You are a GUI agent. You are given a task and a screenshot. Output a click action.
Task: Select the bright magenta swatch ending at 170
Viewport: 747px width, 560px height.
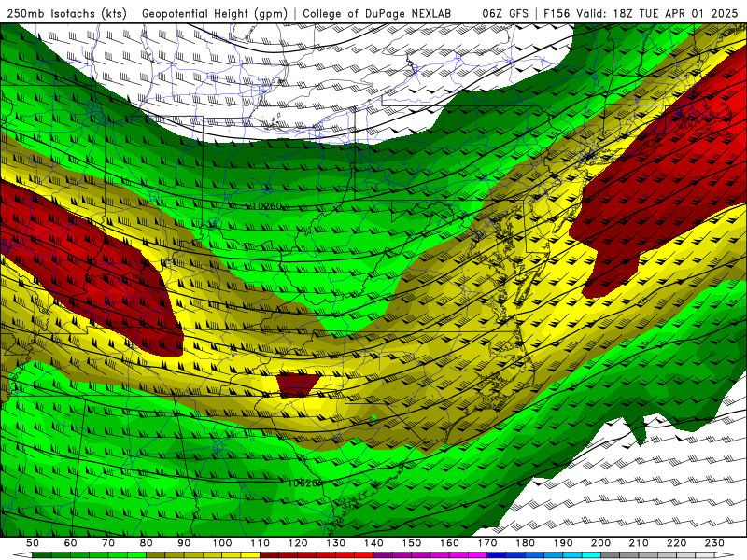click(x=477, y=554)
